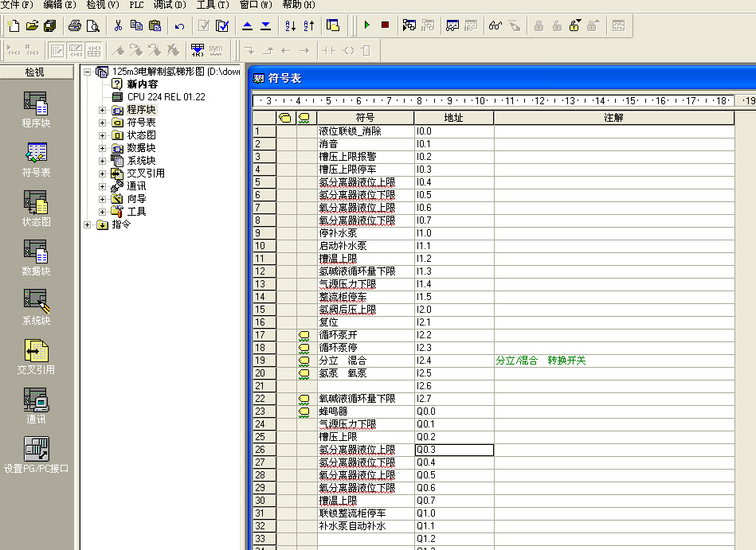This screenshot has width=756, height=550.
Task: Collapse the 125m3电解制氢梯形图 project root
Action: pyautogui.click(x=88, y=72)
